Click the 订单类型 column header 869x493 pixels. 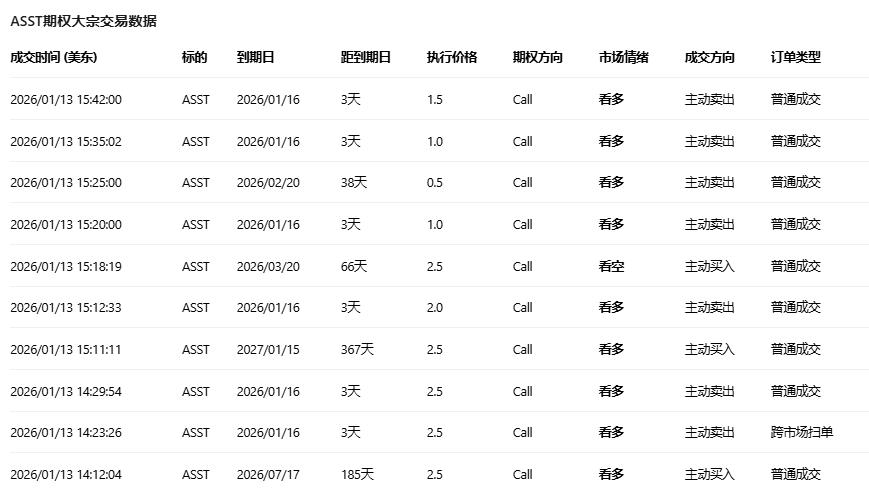(796, 58)
